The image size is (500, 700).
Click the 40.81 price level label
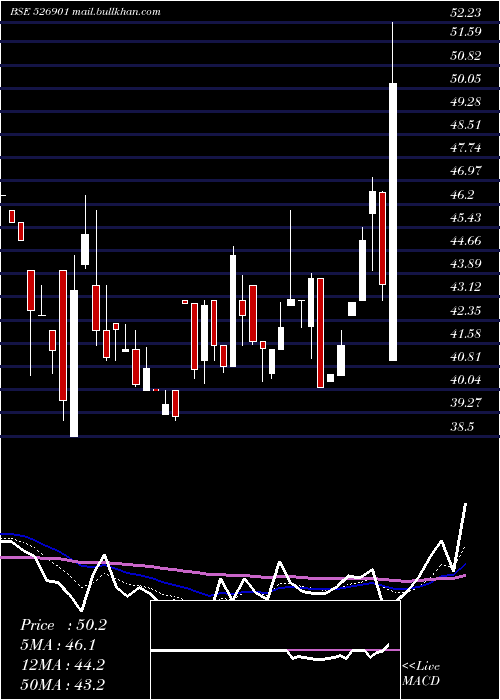[x=466, y=357]
